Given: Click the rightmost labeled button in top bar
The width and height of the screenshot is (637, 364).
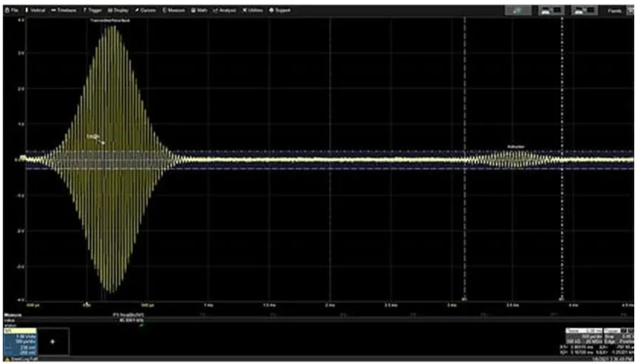Looking at the screenshot, I should pos(615,11).
